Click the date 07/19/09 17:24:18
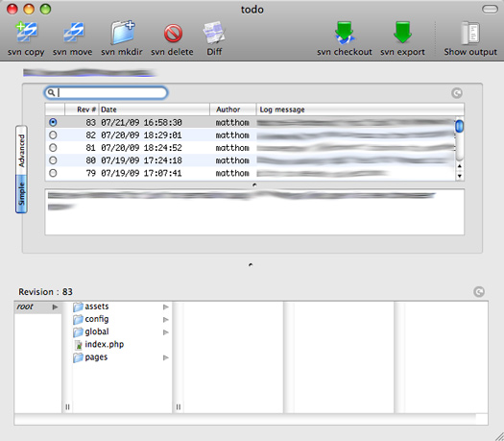Screen dimensions: 504x441 coord(141,160)
